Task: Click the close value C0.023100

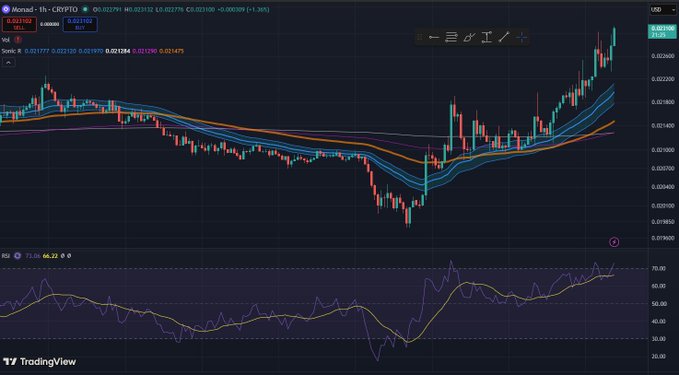Action: tap(200, 10)
